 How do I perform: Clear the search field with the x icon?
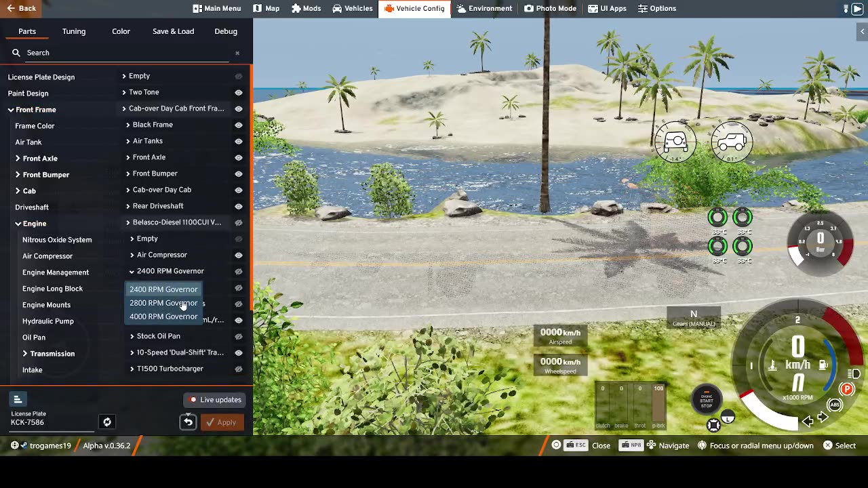[237, 53]
